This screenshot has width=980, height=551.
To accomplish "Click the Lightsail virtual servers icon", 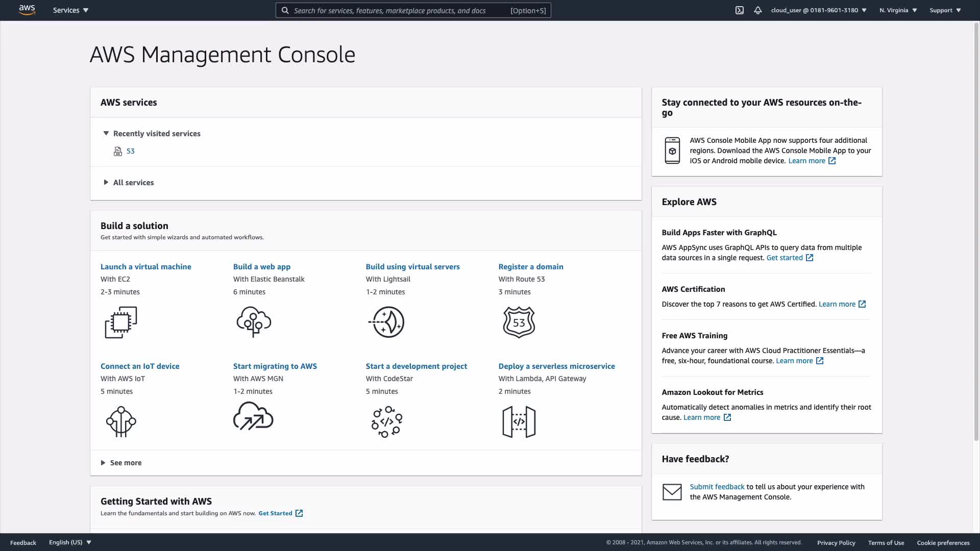I will pyautogui.click(x=386, y=322).
